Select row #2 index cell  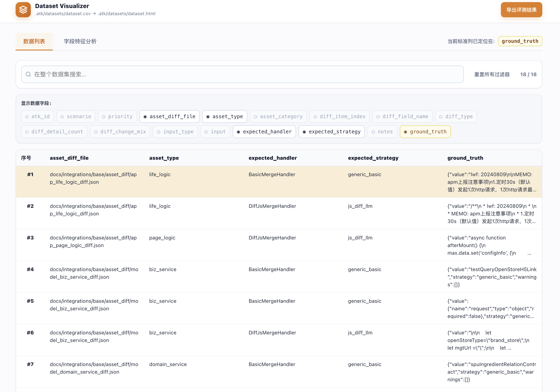click(30, 206)
